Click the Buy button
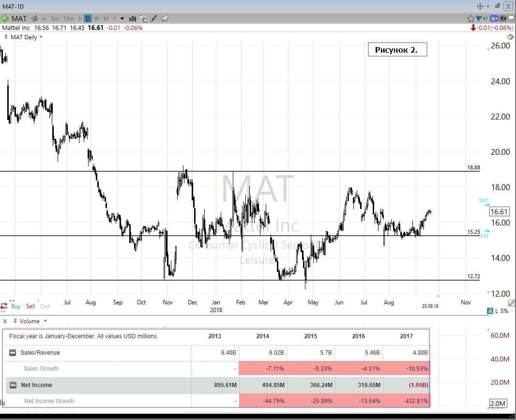Viewport: 516px width, 420px height. (16, 306)
